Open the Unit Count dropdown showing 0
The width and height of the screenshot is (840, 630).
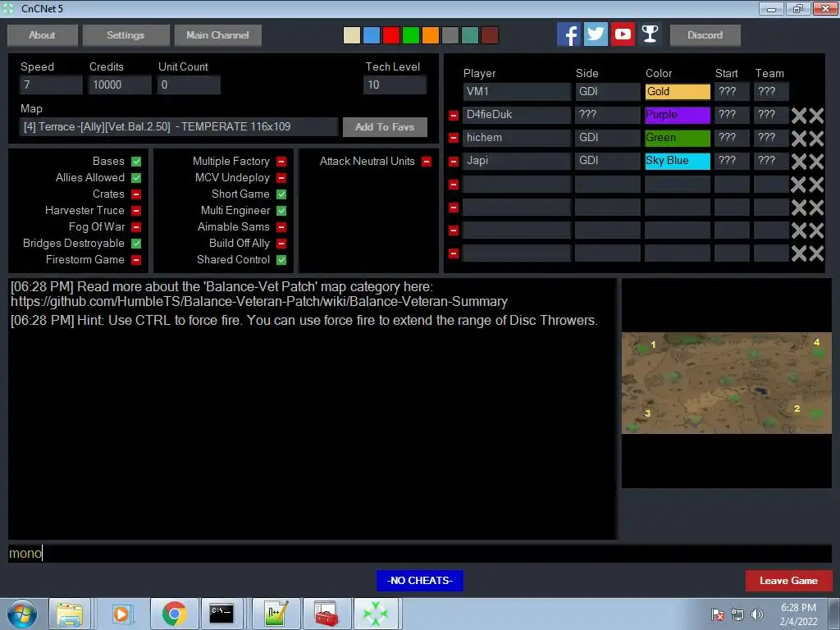[189, 84]
